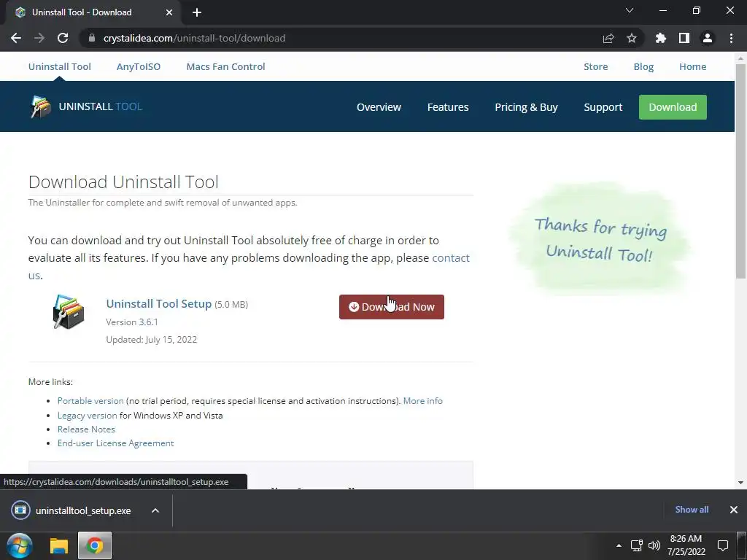Click the browser forward arrow
Viewport: 747px width, 560px height.
[39, 38]
